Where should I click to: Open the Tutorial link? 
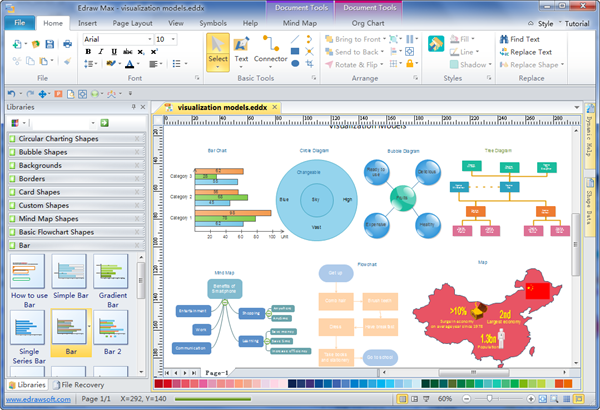click(577, 24)
